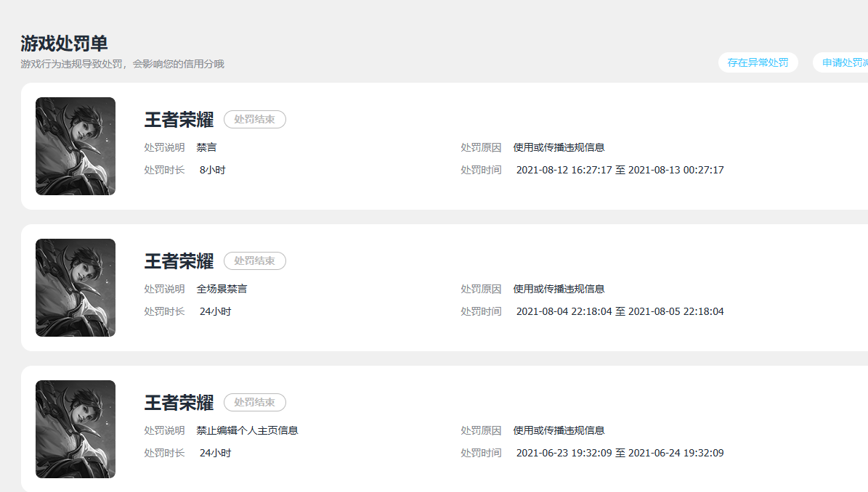Click the 全场景禁言 punishment description
868x492 pixels.
point(222,289)
